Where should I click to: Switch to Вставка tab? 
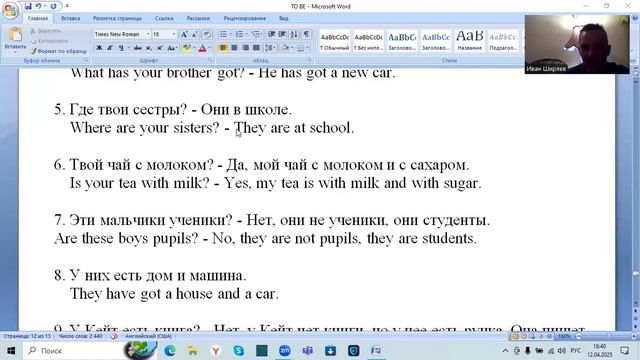(71, 18)
